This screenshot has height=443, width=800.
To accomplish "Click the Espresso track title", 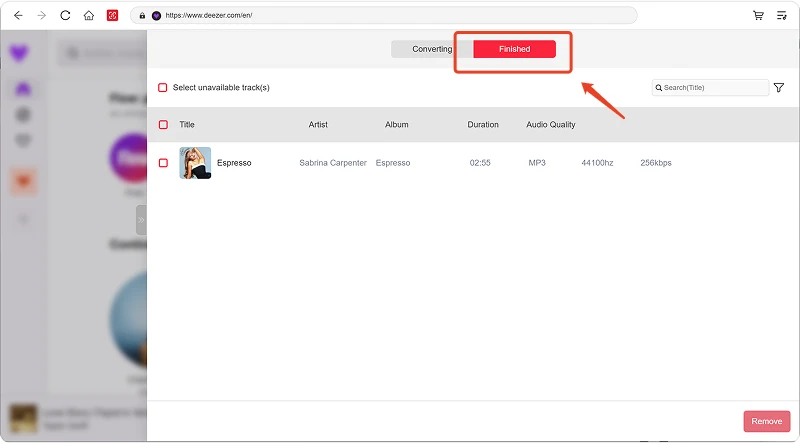I will pos(234,163).
